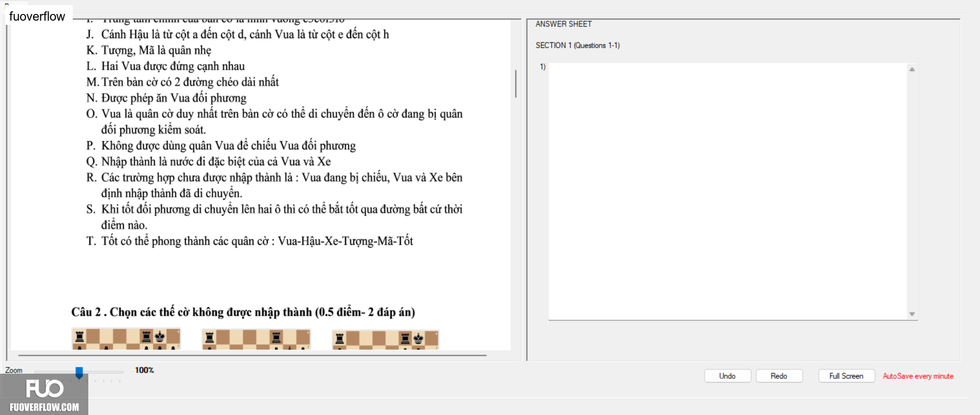
Task: Click statement J about Cánh Hậu
Action: pos(238,35)
